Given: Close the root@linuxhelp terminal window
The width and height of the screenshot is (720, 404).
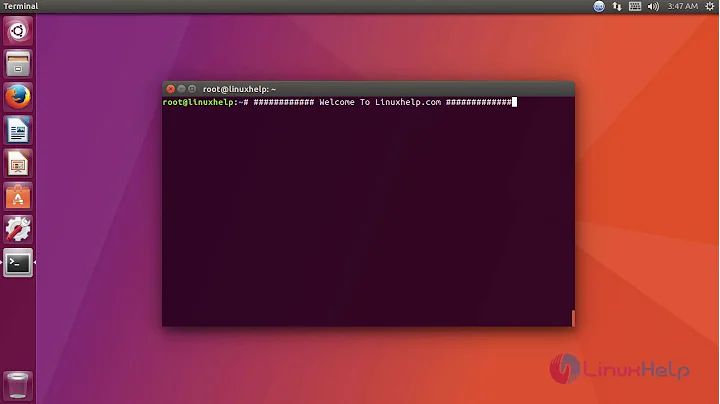Looking at the screenshot, I should (x=170, y=89).
